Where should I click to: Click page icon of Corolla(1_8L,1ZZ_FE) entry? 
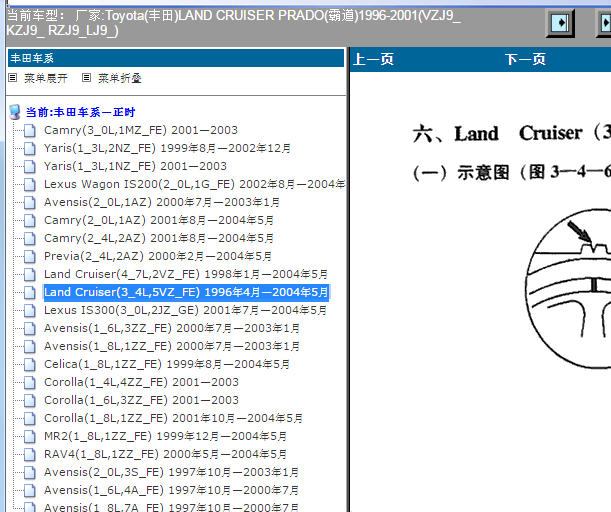pyautogui.click(x=30, y=418)
